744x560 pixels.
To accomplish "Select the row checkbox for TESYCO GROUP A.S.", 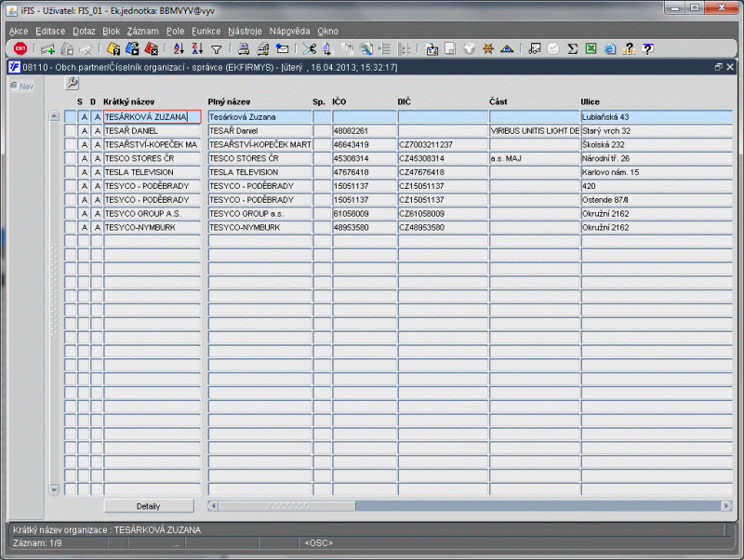I will [x=70, y=214].
